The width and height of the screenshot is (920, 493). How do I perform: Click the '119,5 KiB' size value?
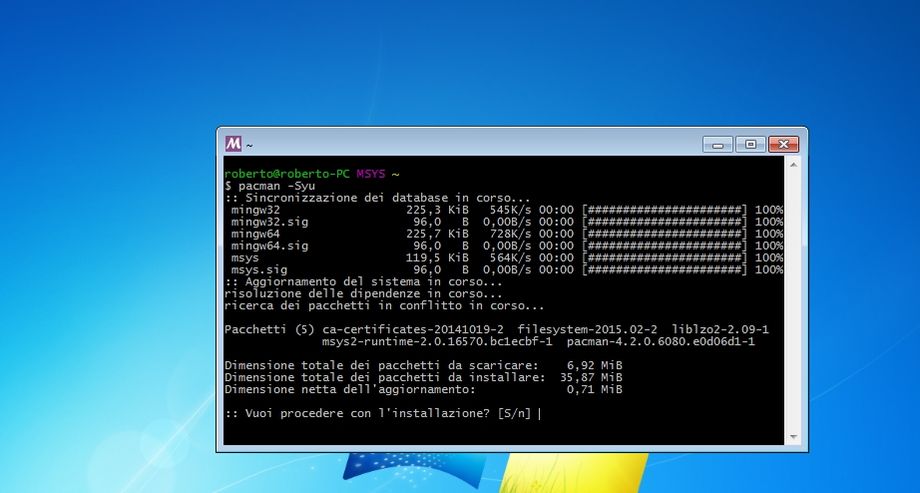click(437, 258)
